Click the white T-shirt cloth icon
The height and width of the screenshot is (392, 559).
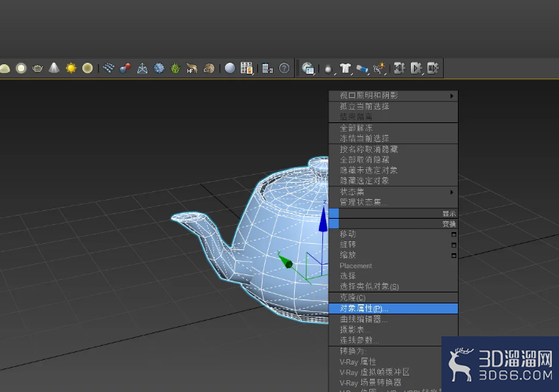point(346,68)
